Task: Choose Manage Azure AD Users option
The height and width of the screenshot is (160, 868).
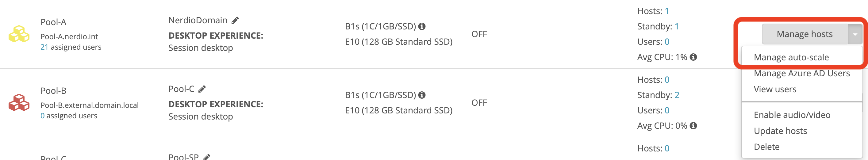Action: click(802, 74)
